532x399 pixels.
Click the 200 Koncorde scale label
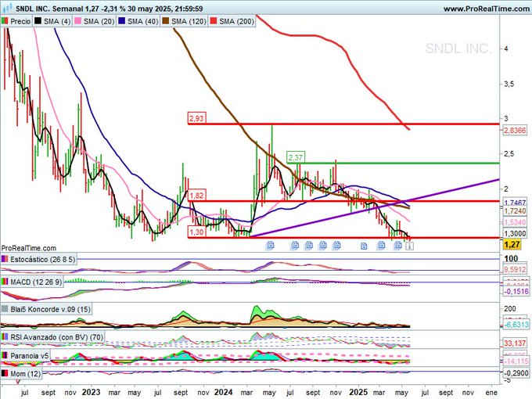510,309
